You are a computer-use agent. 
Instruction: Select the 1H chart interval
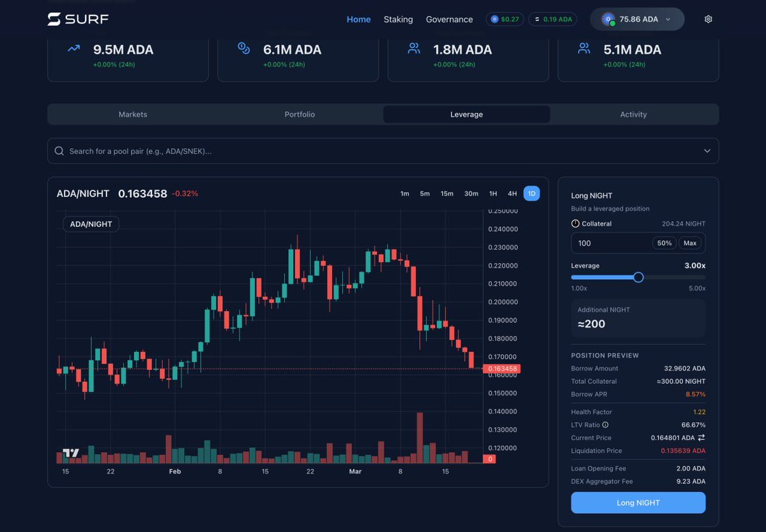493,194
